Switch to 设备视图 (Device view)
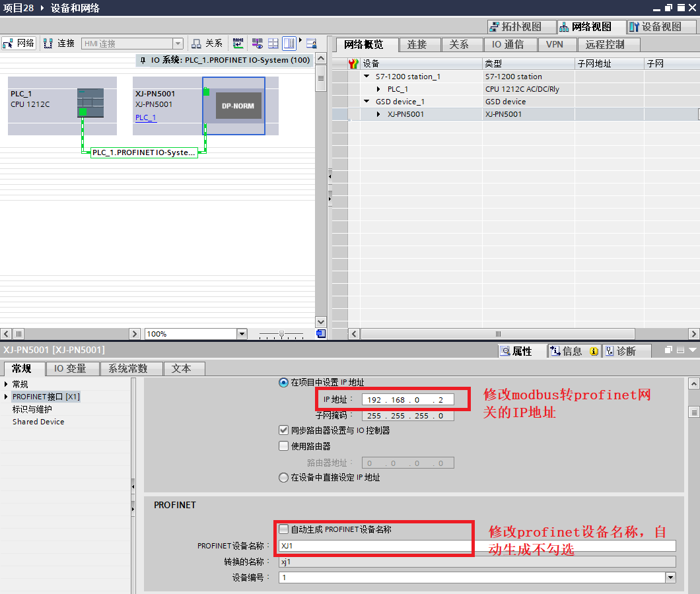 coord(661,27)
